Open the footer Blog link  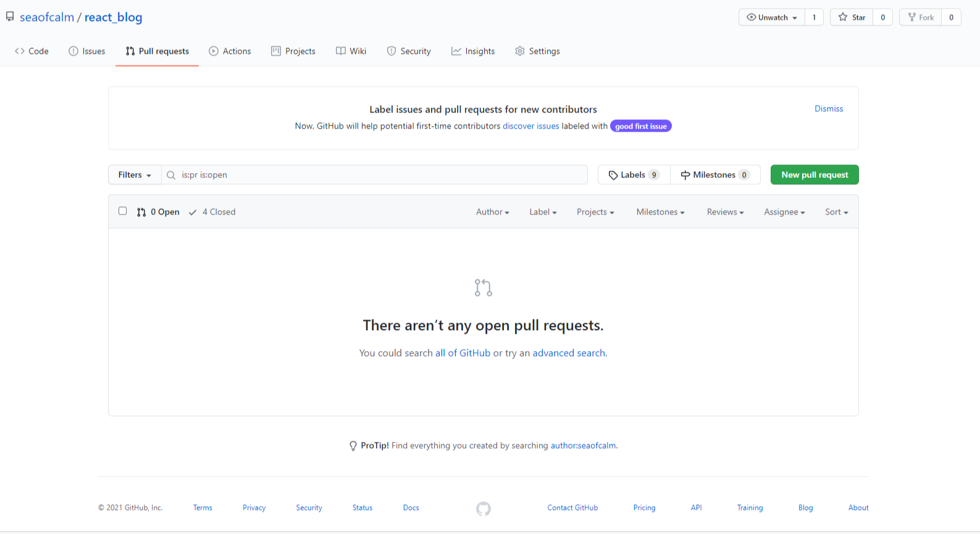(805, 508)
